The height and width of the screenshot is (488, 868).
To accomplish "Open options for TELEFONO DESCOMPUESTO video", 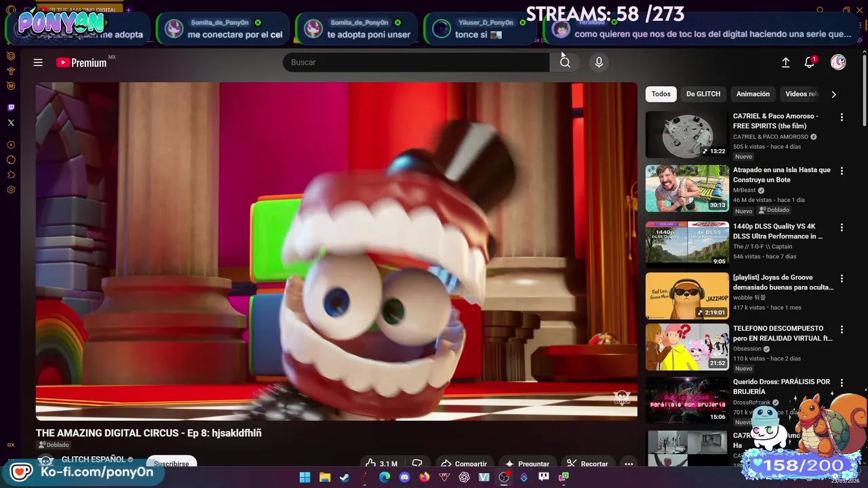I will coord(842,329).
